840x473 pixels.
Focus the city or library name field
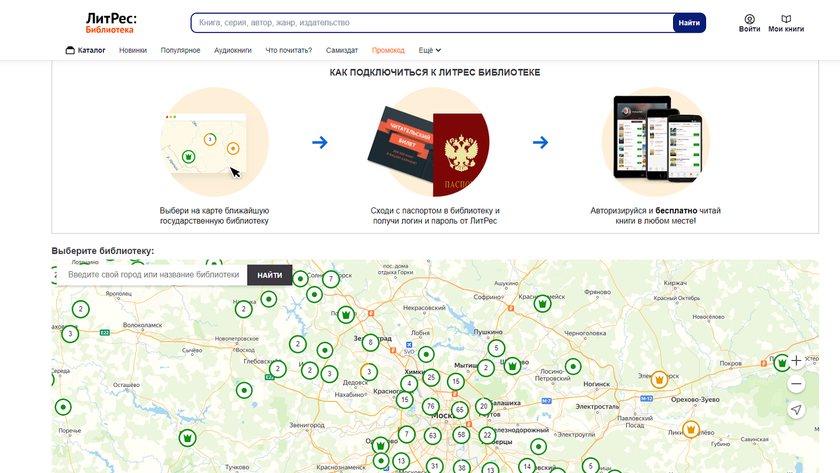pyautogui.click(x=153, y=275)
